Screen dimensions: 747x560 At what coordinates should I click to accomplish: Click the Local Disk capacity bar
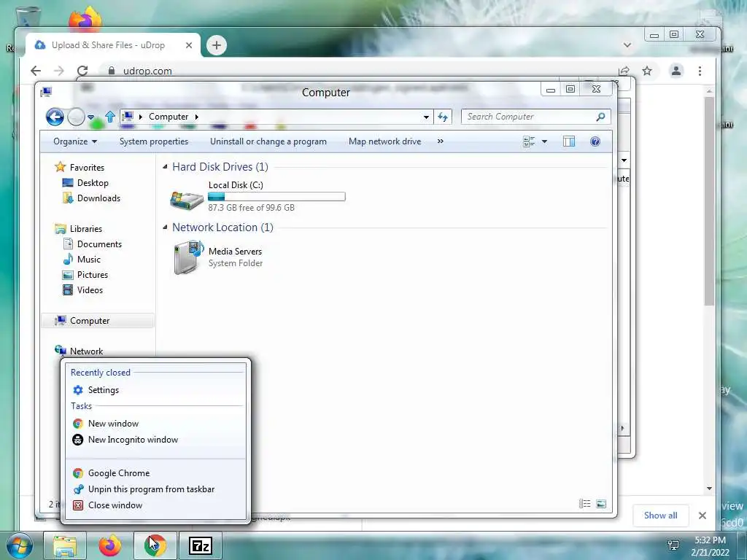276,197
